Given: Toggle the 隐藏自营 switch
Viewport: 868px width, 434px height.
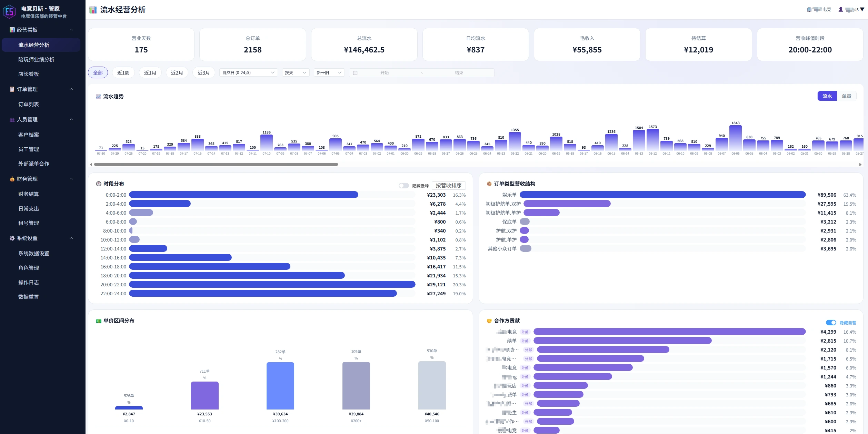Looking at the screenshot, I should (x=831, y=323).
